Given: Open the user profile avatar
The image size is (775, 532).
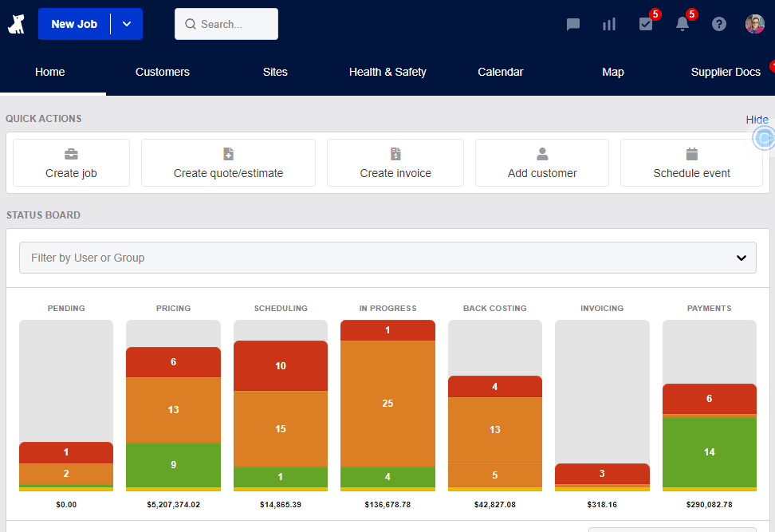Looking at the screenshot, I should pos(754,24).
